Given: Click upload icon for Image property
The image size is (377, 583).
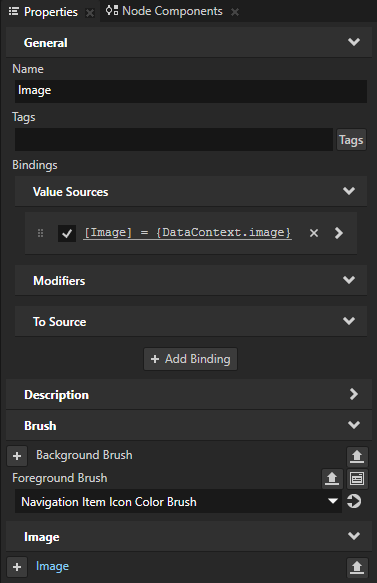Looking at the screenshot, I should (357, 567).
